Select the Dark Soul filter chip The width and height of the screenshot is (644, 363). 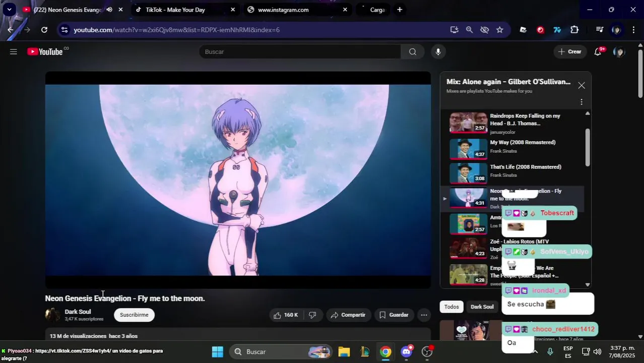coord(482,307)
